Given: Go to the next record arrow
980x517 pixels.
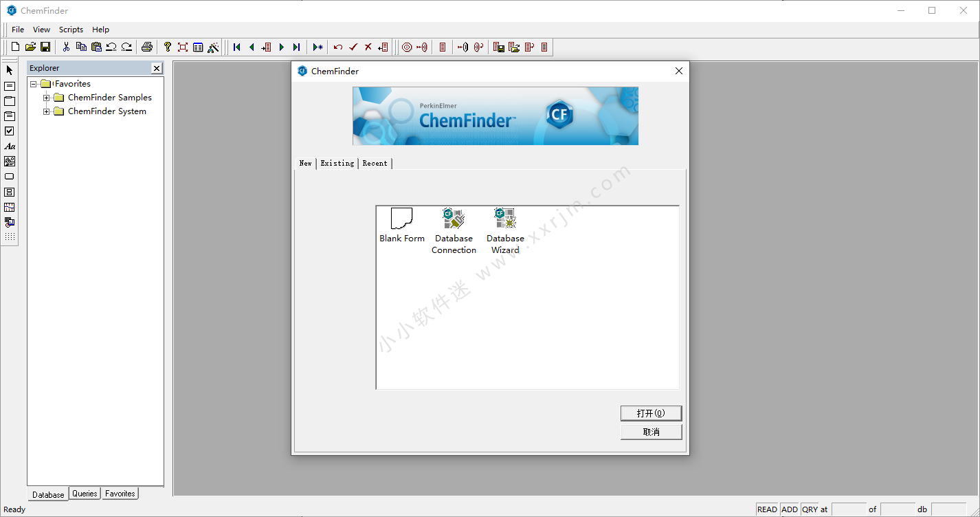Looking at the screenshot, I should point(282,47).
